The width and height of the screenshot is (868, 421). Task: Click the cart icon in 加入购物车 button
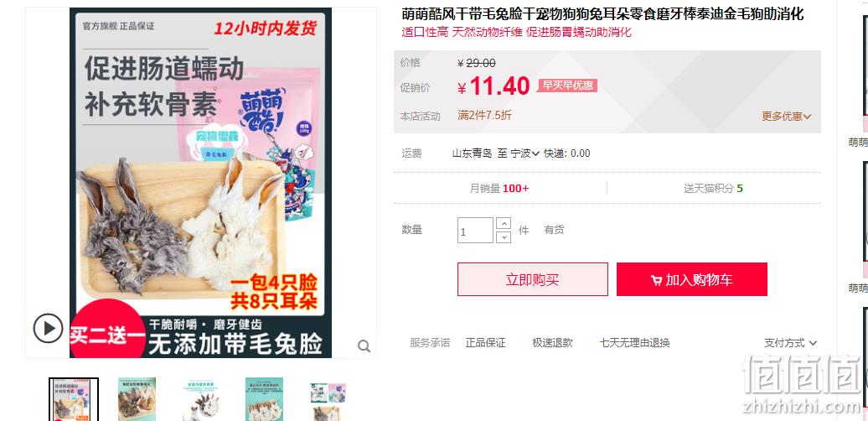tap(657, 280)
